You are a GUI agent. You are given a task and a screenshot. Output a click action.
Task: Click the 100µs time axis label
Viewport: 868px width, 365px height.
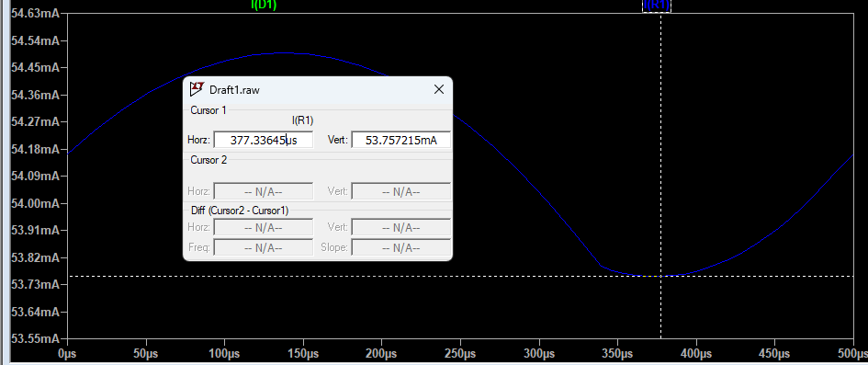click(x=224, y=353)
